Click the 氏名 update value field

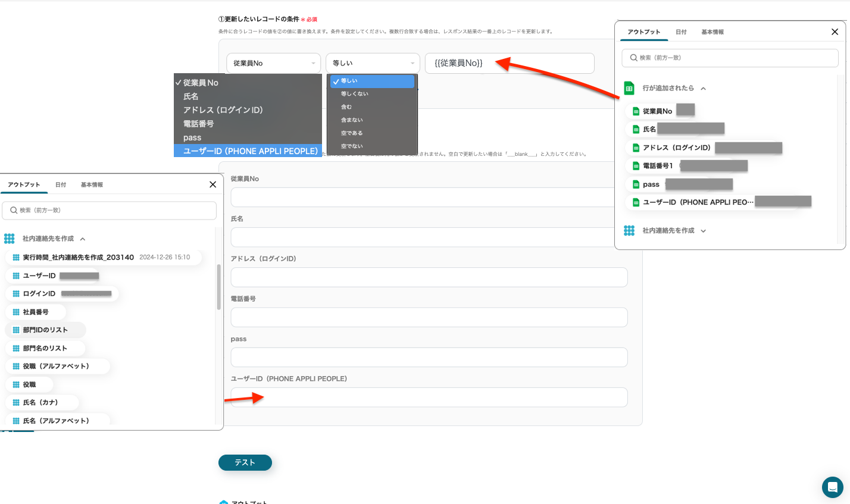point(429,237)
